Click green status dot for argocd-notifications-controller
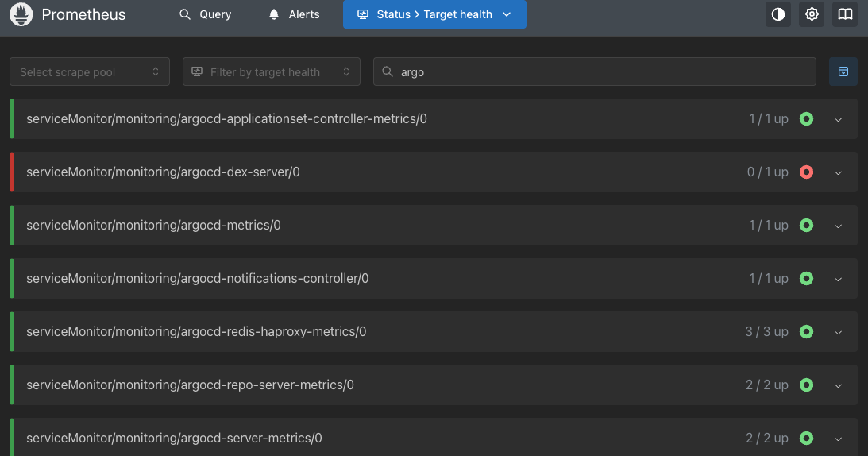This screenshot has height=456, width=868. (807, 278)
